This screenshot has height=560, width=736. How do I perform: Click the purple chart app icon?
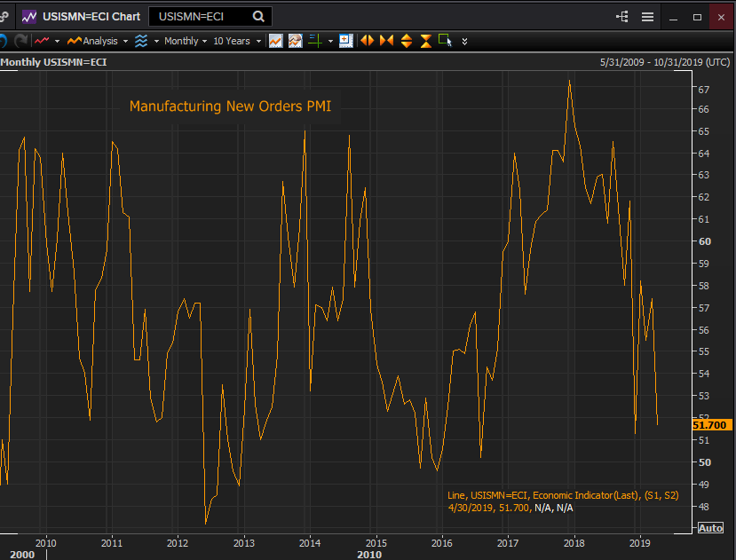pyautogui.click(x=29, y=17)
